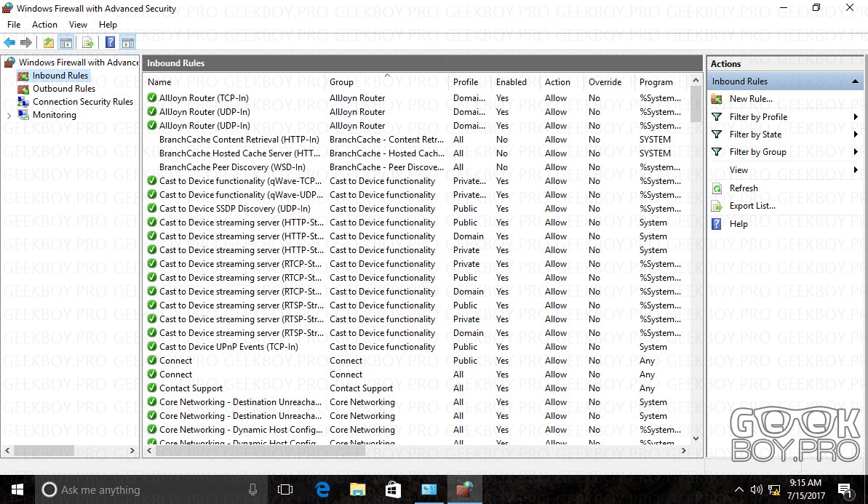
Task: Open the Action Center notification icon
Action: 845,489
